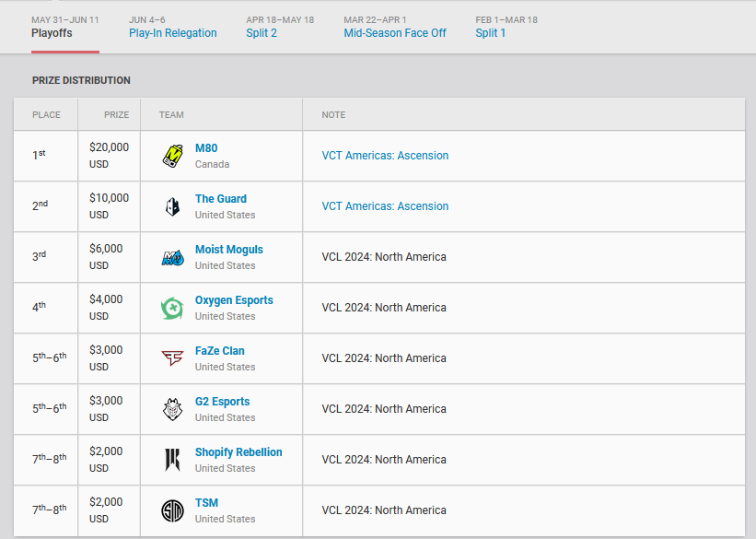This screenshot has width=756, height=539.
Task: Open the G2 Esports team link
Action: 222,402
